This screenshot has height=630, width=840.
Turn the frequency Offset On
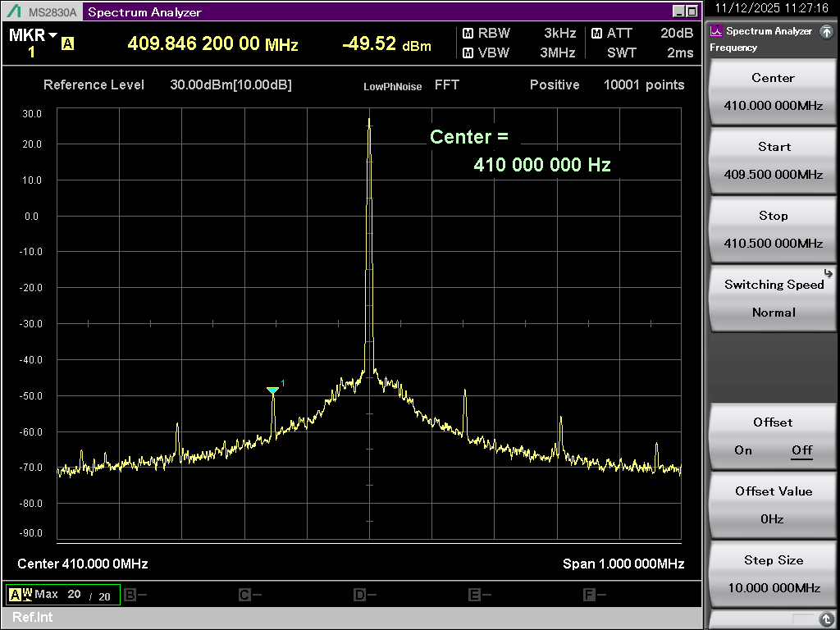click(x=744, y=450)
